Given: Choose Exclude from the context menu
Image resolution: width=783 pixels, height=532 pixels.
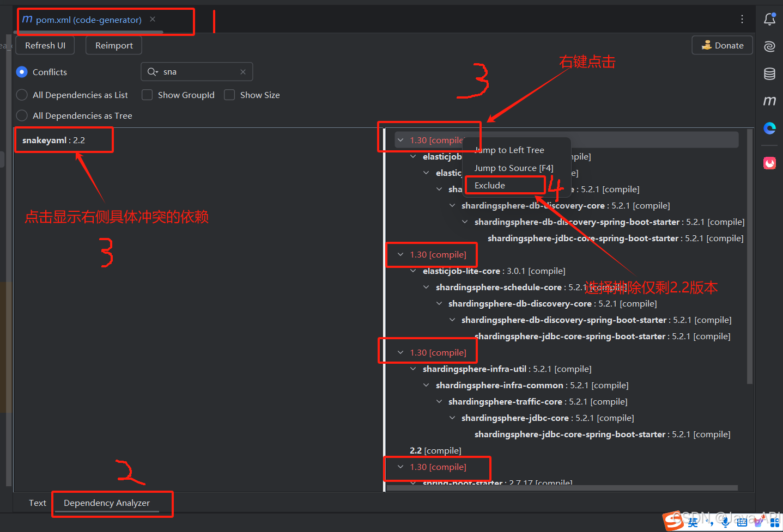Looking at the screenshot, I should 489,185.
